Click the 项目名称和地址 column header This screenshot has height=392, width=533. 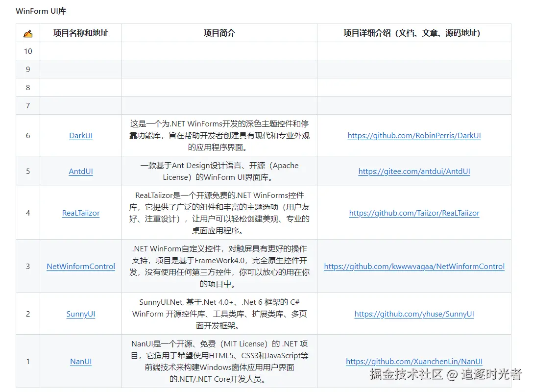click(x=81, y=33)
